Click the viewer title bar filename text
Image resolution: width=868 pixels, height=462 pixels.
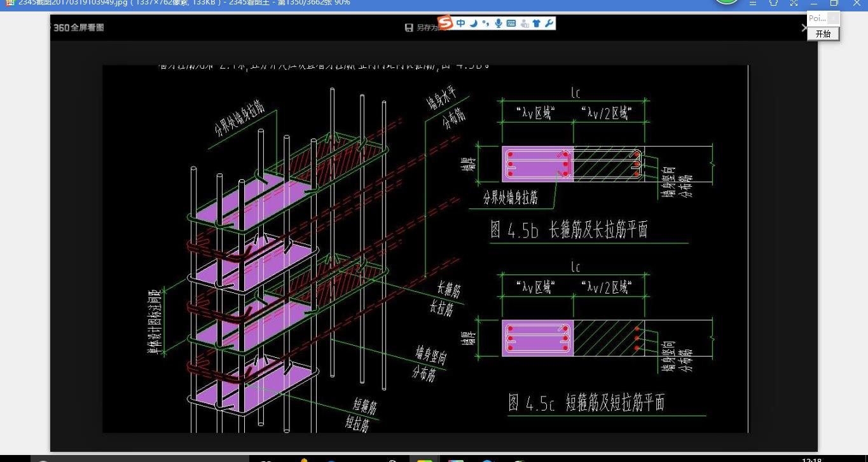(184, 3)
